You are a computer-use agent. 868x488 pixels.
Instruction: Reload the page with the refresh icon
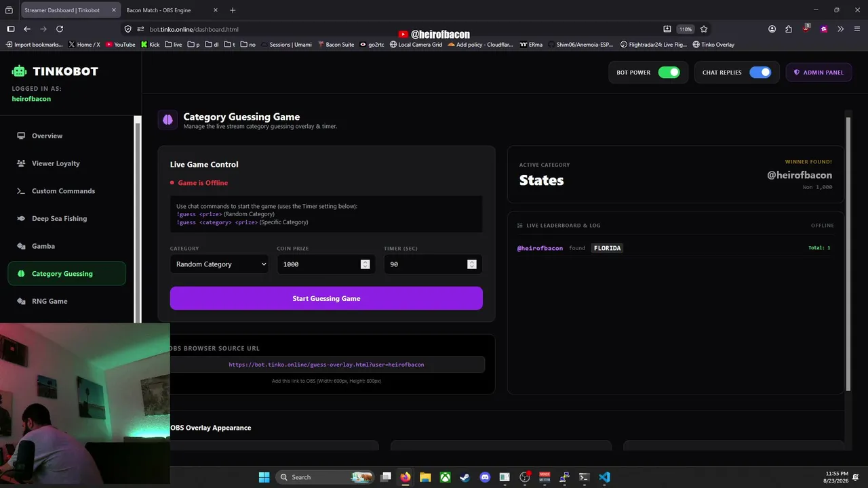(60, 29)
